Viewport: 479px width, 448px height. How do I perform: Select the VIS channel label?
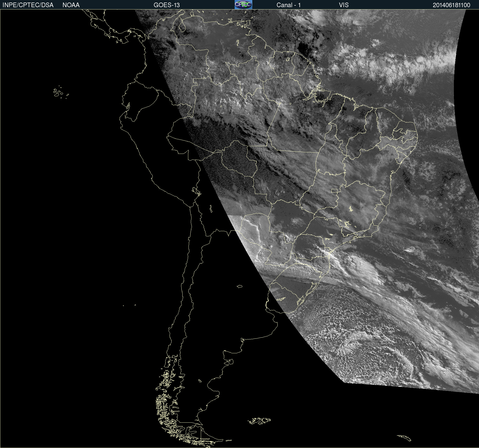[x=344, y=5]
